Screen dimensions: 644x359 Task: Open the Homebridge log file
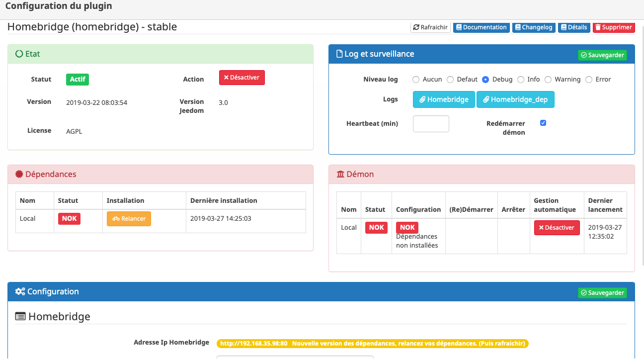point(444,99)
